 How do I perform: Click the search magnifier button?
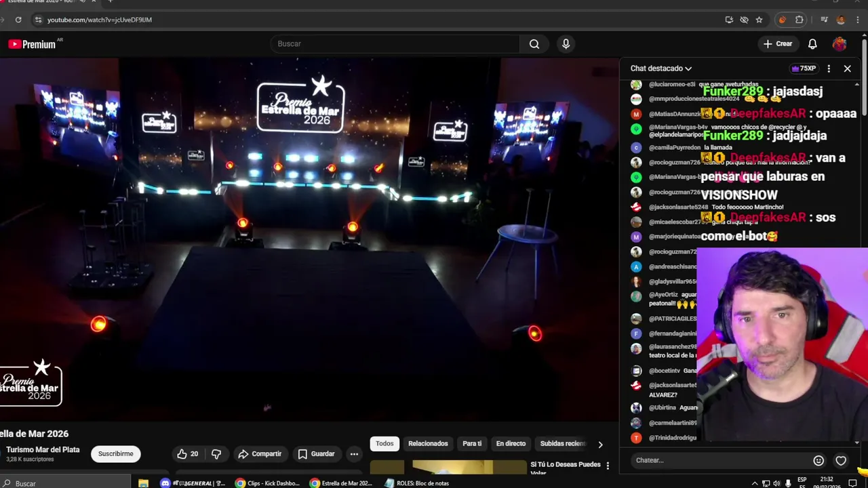(x=534, y=44)
